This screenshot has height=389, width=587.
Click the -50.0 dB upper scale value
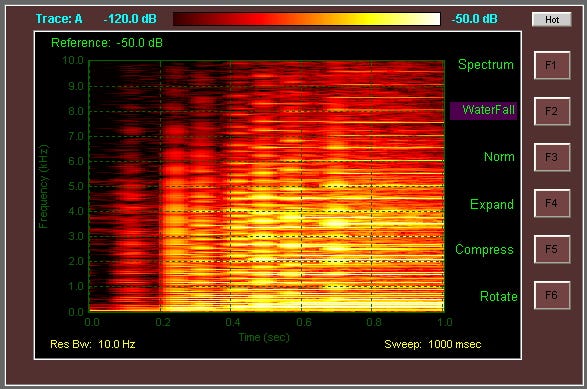pyautogui.click(x=475, y=19)
